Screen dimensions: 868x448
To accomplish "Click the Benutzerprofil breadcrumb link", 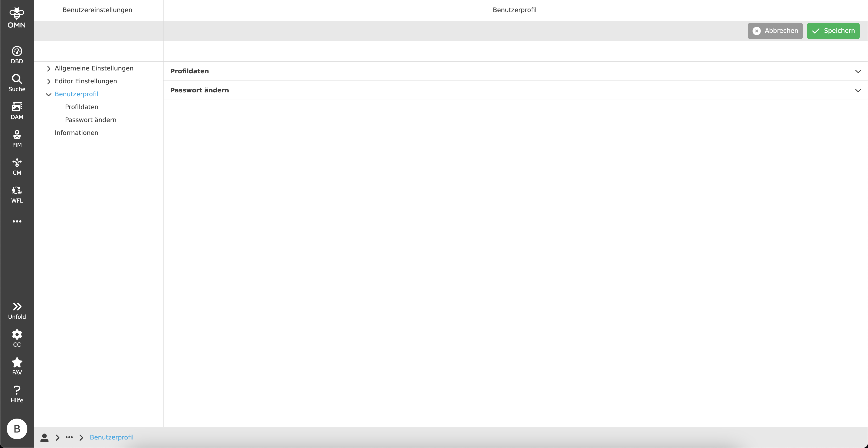I will coord(112,437).
